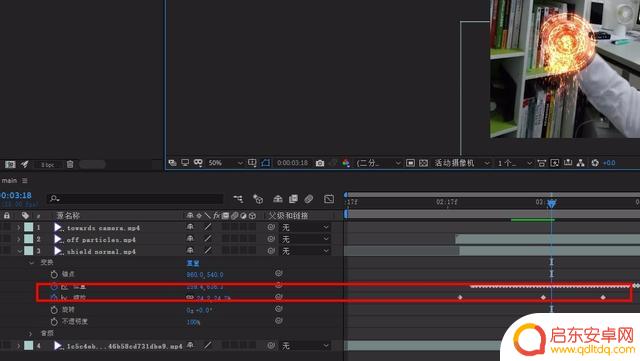
Task: Click the composition flowchart icon in the viewer bar
Action: tap(580, 163)
